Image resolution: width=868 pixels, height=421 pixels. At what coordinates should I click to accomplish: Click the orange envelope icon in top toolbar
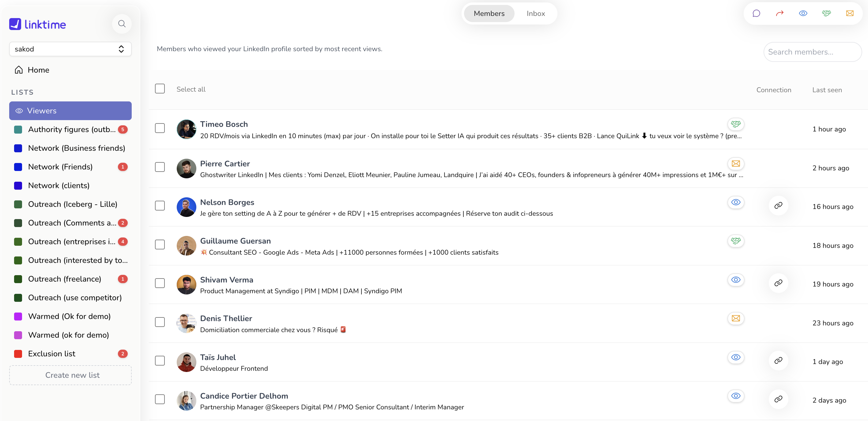tap(849, 13)
